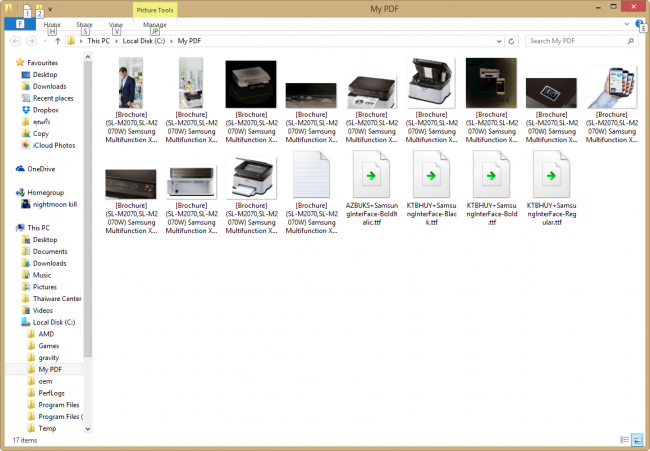Go up one folder level arrow

[x=58, y=41]
